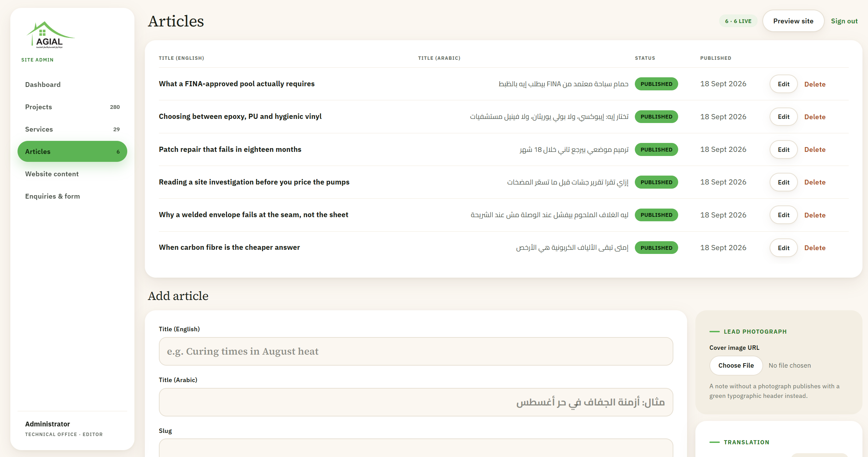Screen dimensions: 868x457
Task: Click the Administrator user label
Action: (x=47, y=424)
